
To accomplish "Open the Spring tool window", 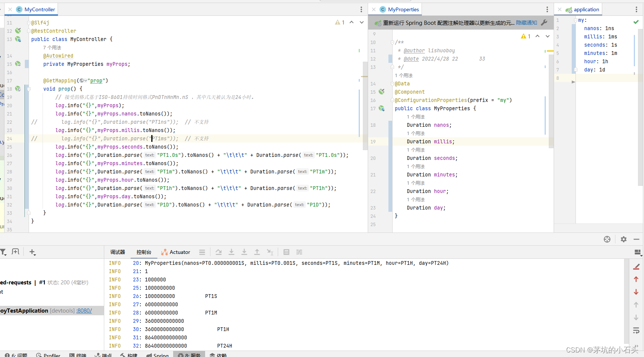I will click(157, 355).
